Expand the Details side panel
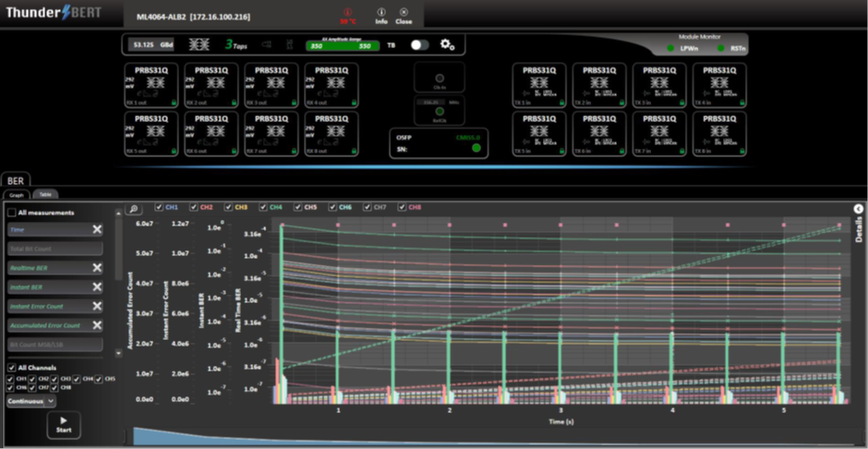The height and width of the screenshot is (449, 868). (x=858, y=210)
